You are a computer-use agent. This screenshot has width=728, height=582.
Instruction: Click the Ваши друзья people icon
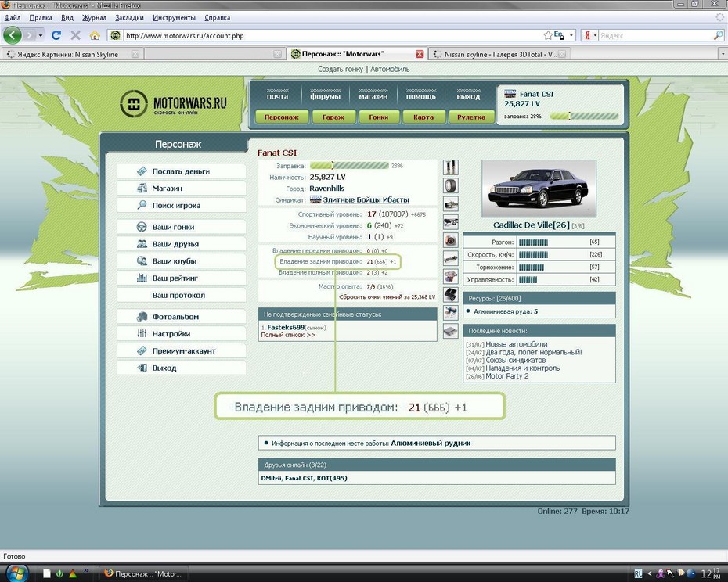coord(142,243)
